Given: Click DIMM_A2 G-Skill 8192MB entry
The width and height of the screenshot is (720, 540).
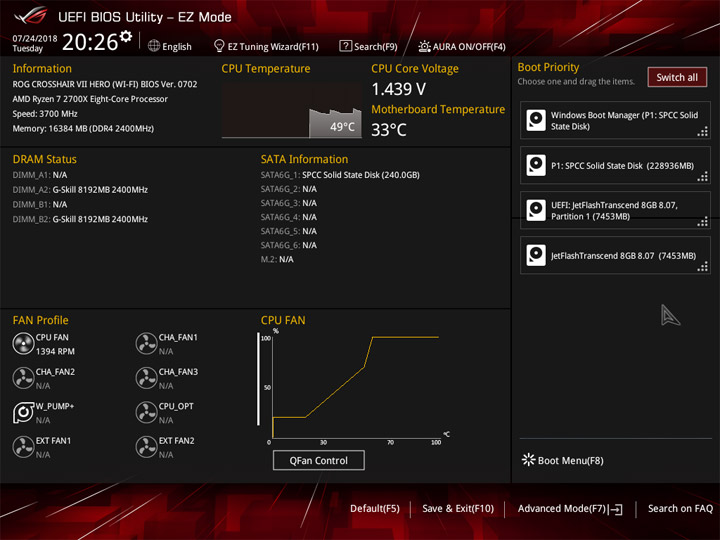Looking at the screenshot, I should pyautogui.click(x=80, y=190).
